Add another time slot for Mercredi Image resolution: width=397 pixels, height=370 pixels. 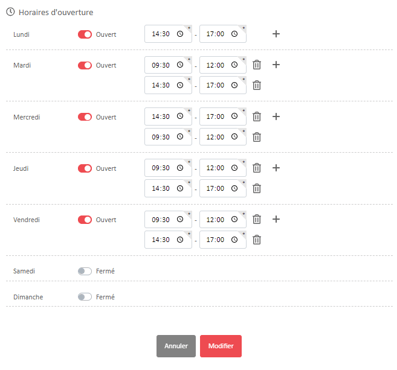(276, 117)
